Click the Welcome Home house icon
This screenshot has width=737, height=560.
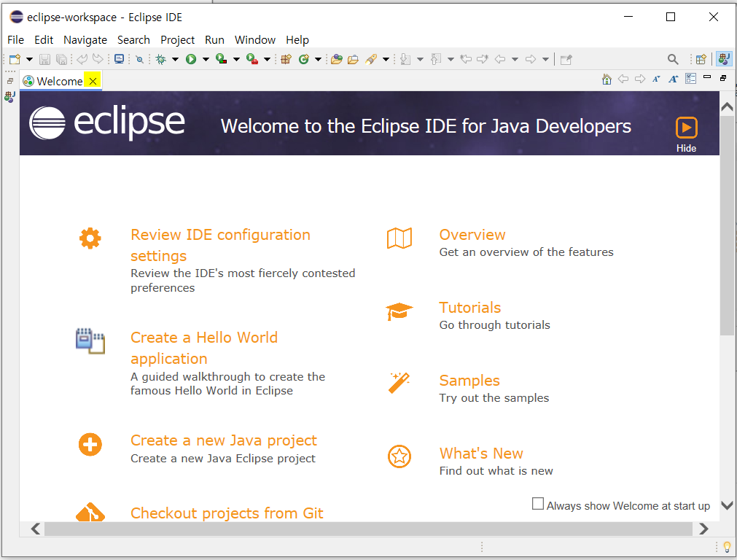pos(607,79)
